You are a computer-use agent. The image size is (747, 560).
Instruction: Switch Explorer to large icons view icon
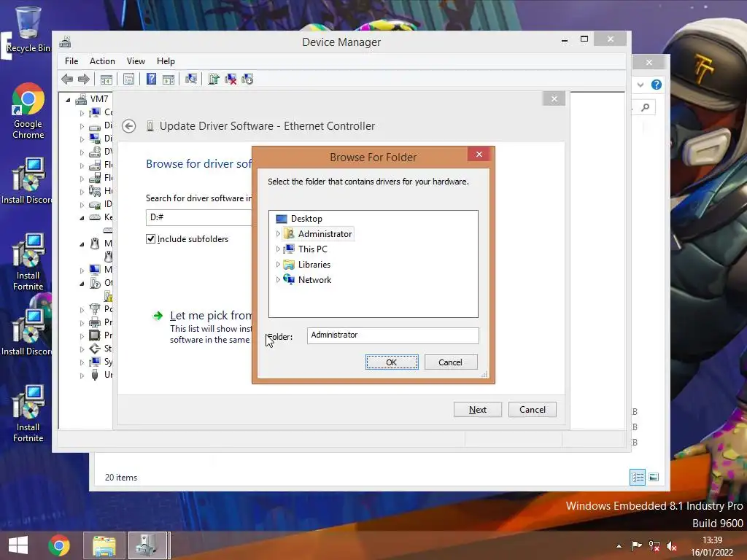click(x=654, y=477)
